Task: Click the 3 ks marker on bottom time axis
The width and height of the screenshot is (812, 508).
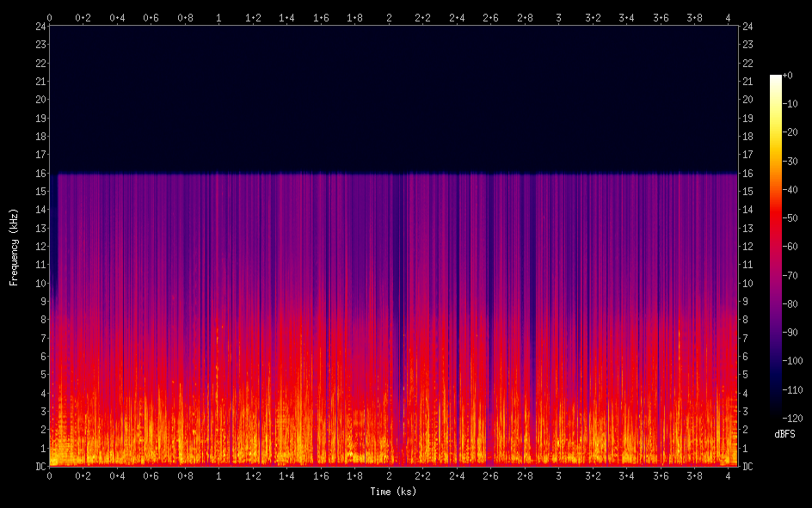Action: 559,475
